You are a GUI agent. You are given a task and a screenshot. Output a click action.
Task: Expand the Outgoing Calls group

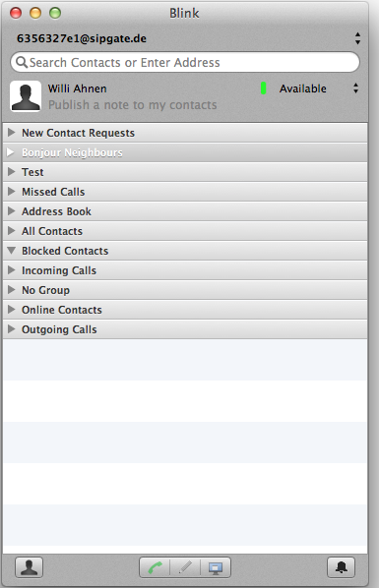click(11, 328)
